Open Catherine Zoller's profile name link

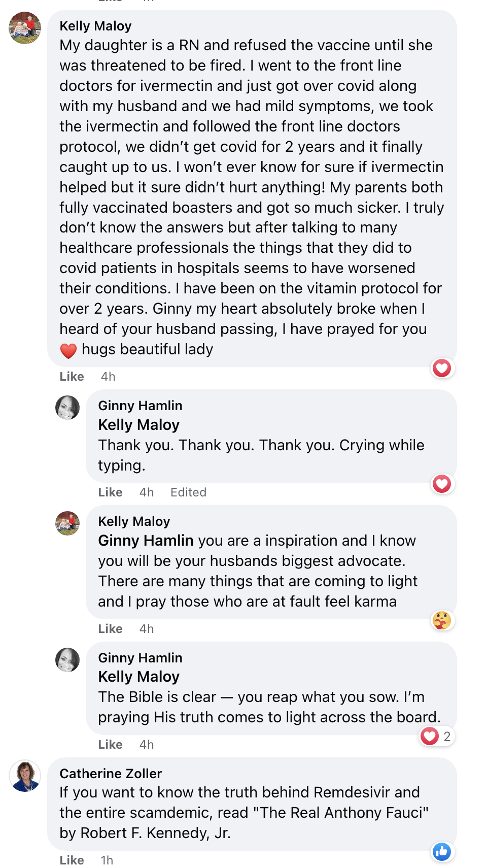click(111, 774)
